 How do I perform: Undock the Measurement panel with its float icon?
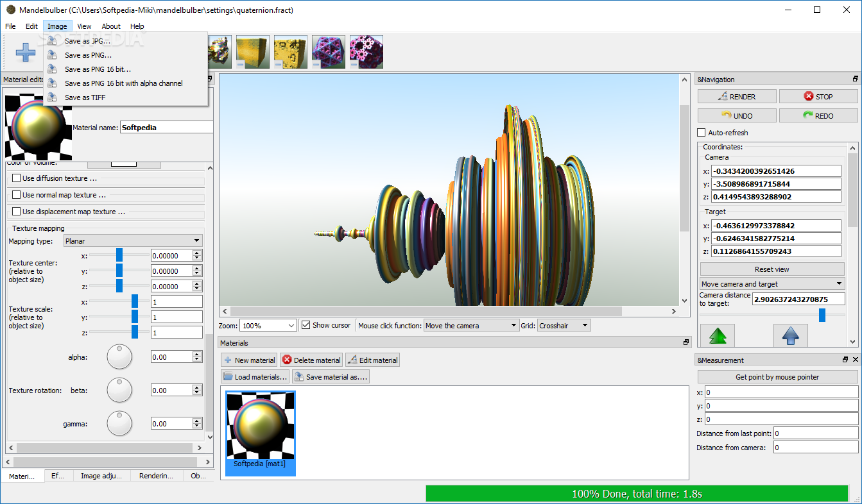pyautogui.click(x=845, y=360)
